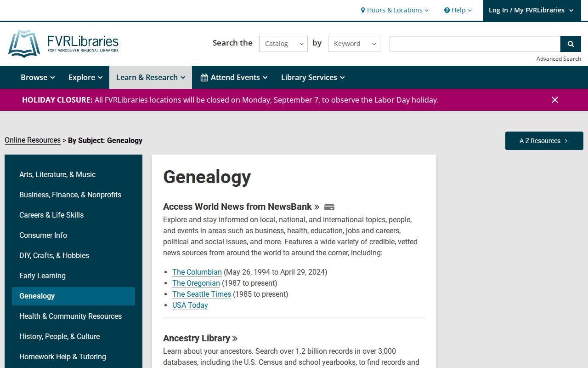The height and width of the screenshot is (368, 588).
Task: Select Homework Help & Tutoring subject
Action: [73, 357]
